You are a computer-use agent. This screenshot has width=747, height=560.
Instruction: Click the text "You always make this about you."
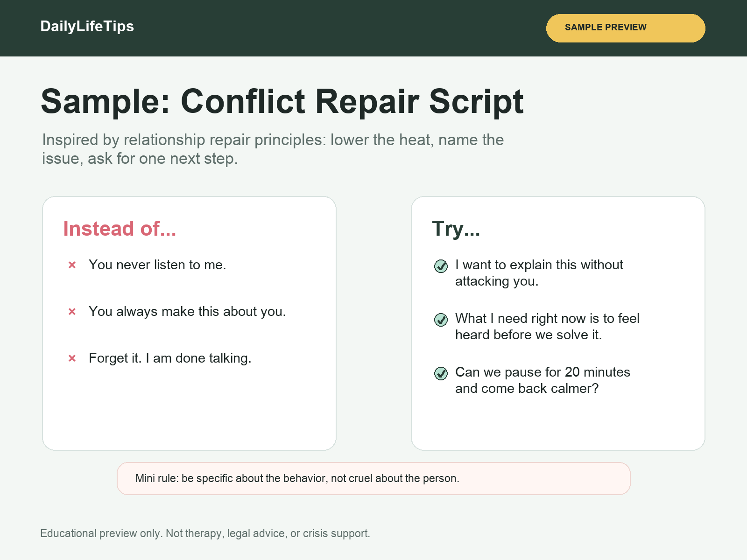(187, 312)
